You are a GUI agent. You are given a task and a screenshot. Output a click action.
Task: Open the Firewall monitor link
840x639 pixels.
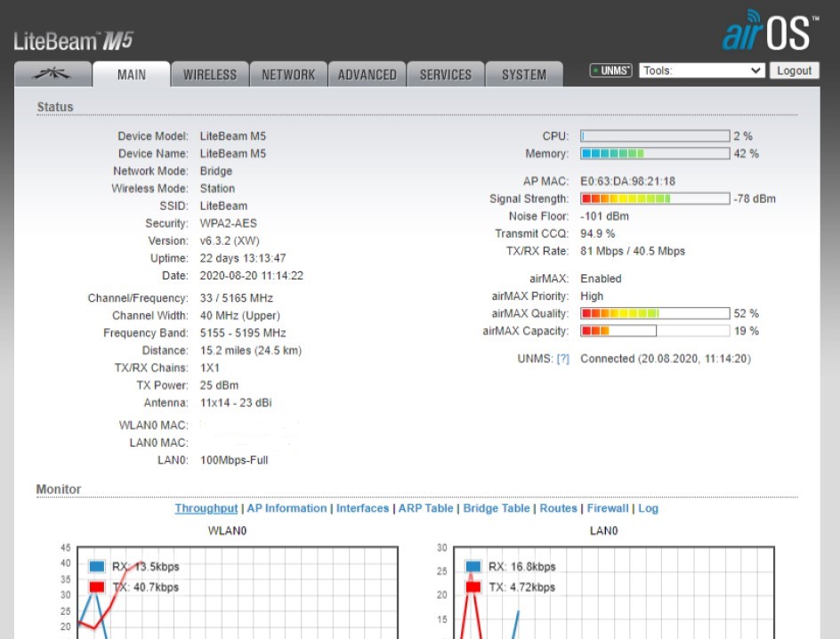click(608, 508)
